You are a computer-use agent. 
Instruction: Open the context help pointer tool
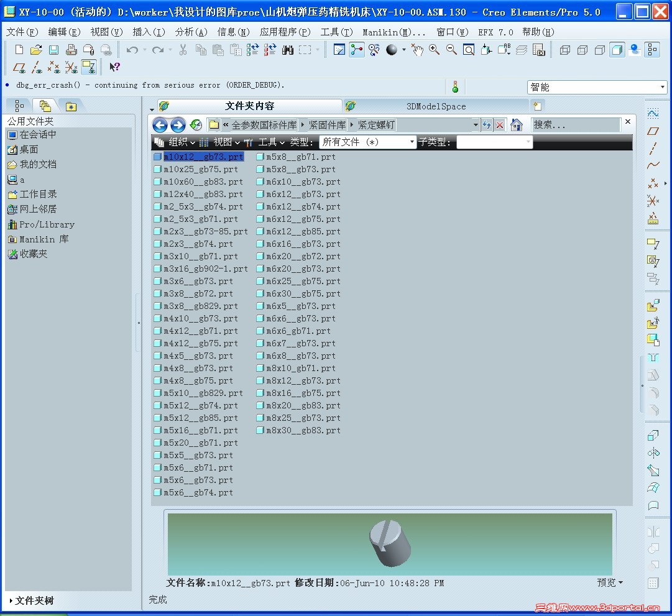[114, 67]
